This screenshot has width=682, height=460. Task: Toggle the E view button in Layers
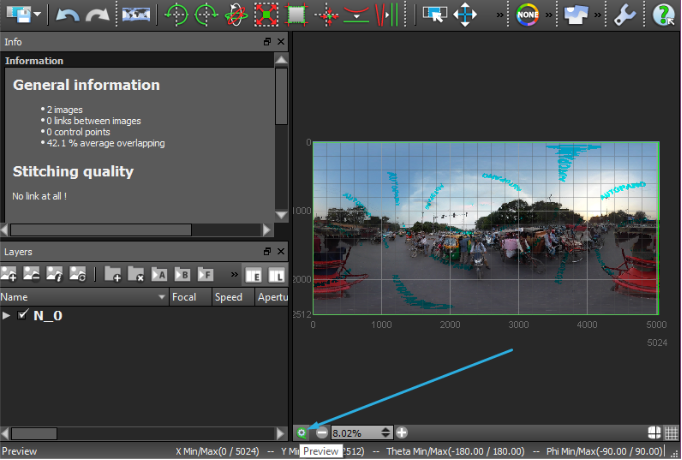click(x=253, y=274)
